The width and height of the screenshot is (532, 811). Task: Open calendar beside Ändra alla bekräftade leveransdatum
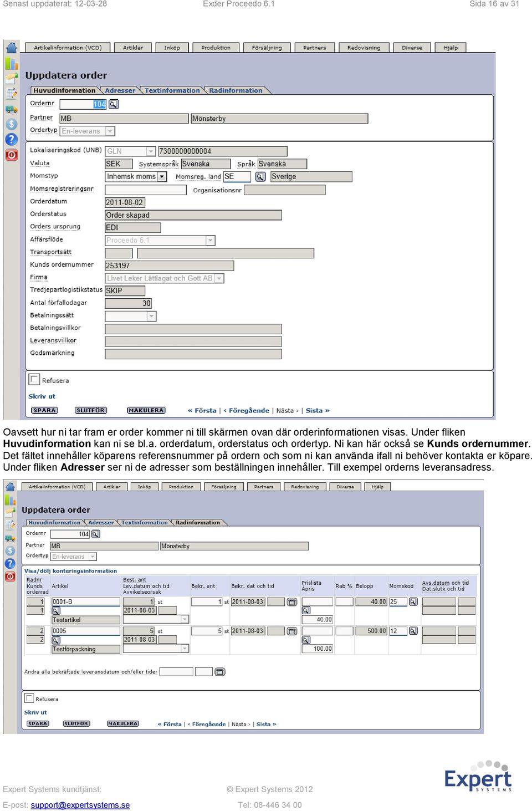pos(220,672)
